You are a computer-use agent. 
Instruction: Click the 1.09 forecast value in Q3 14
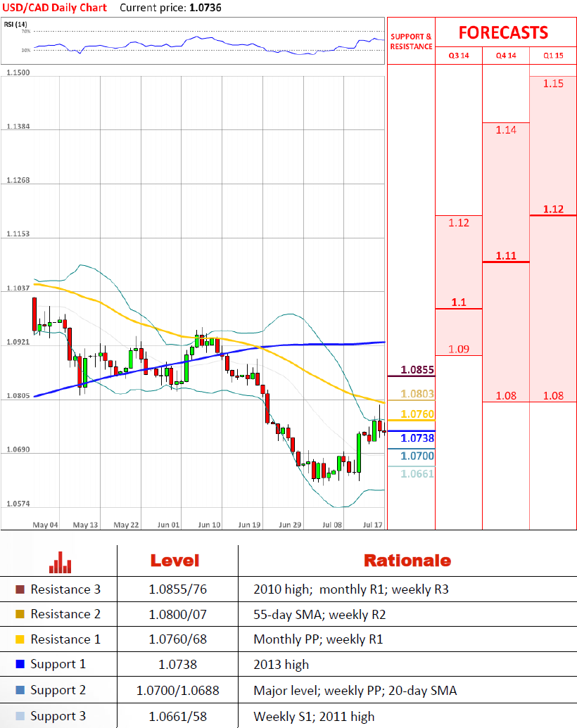pyautogui.click(x=459, y=349)
